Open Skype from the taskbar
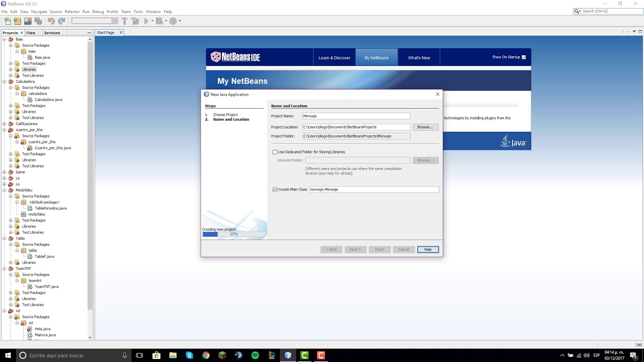 pos(189,355)
